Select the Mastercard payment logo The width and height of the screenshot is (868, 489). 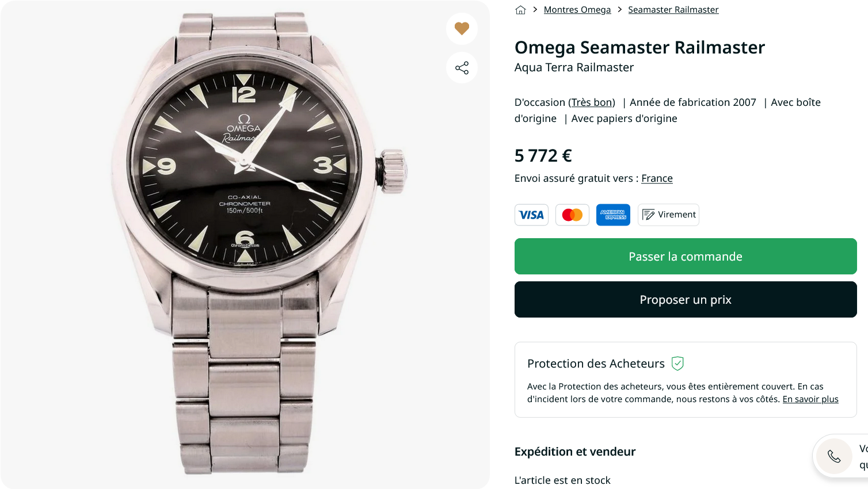572,215
